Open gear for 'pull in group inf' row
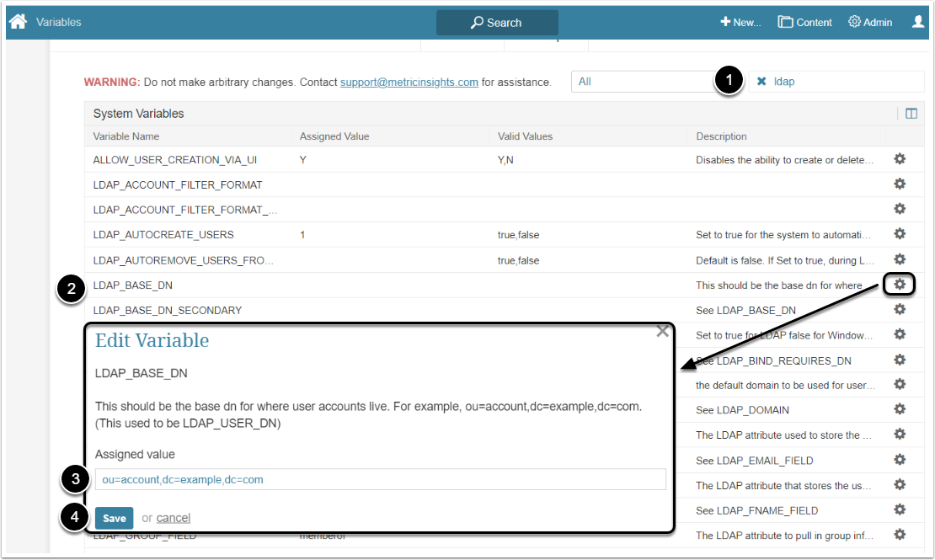Screen dimensions: 935x560 coord(900,535)
